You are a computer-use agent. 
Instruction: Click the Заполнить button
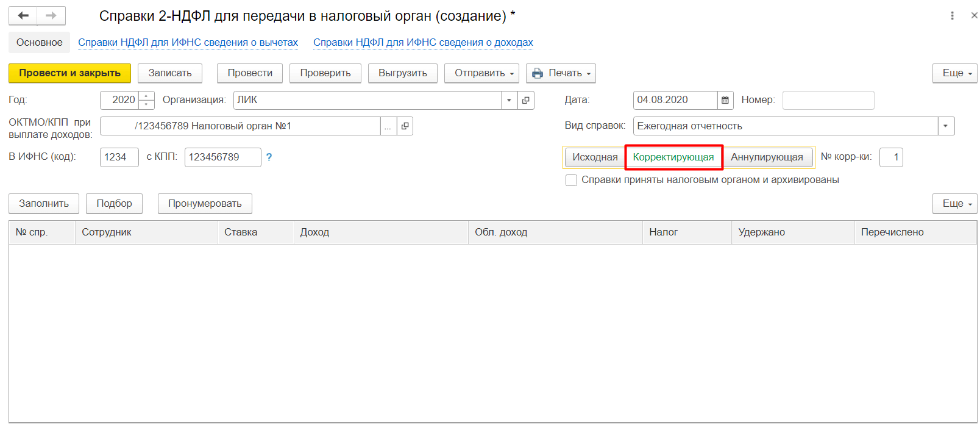point(44,204)
